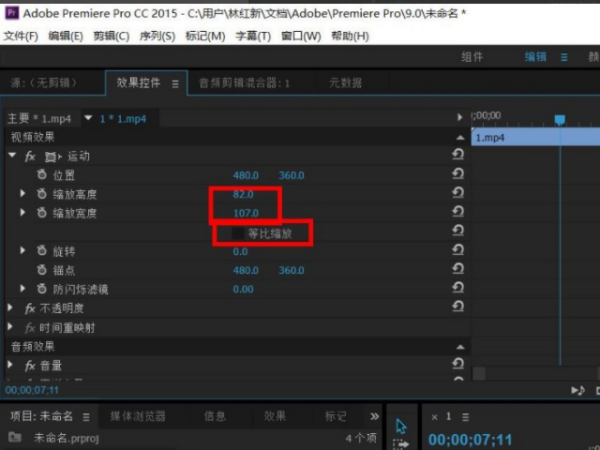Toggle animation stopwatch for 位置
This screenshot has width=600, height=450.
click(42, 174)
